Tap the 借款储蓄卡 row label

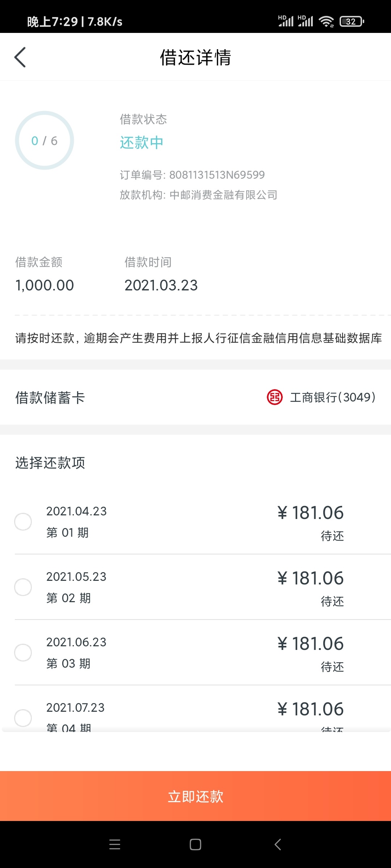click(50, 397)
